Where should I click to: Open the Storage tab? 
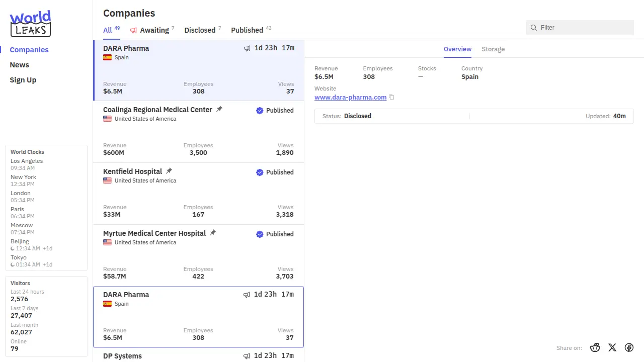(x=493, y=49)
